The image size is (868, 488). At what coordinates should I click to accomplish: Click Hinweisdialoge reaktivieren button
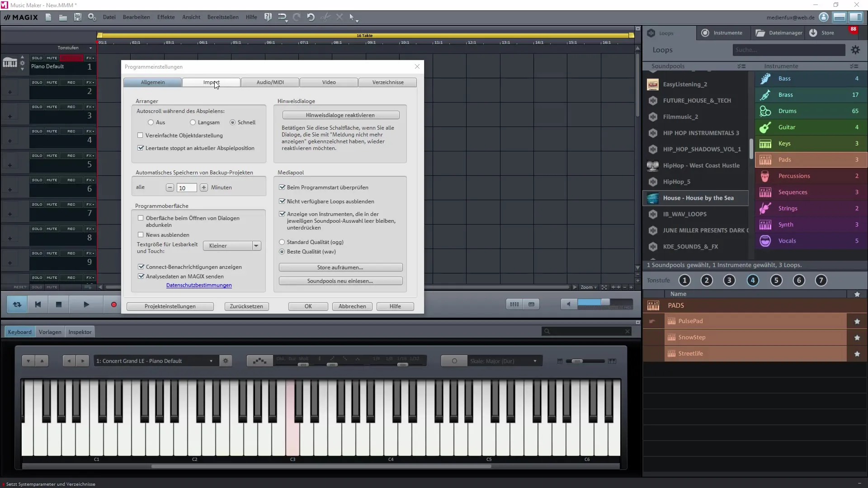[340, 115]
